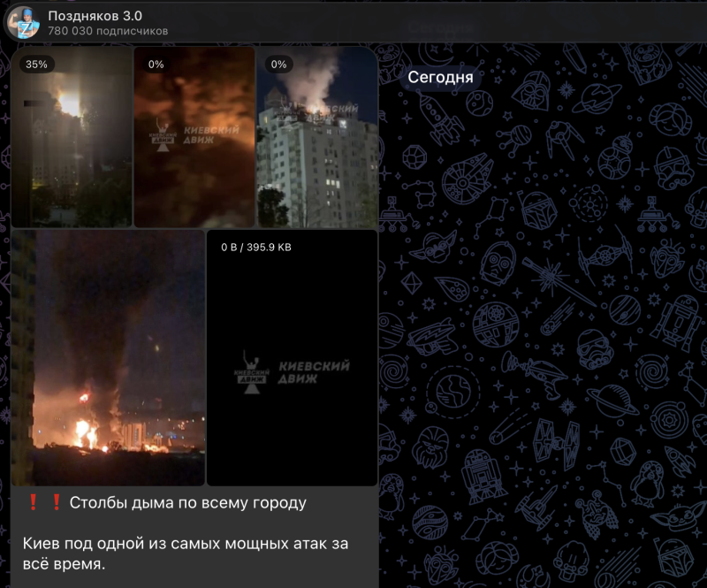The width and height of the screenshot is (707, 588).
Task: Click Киевский движ watermark on orange smoke video
Action: tap(194, 134)
